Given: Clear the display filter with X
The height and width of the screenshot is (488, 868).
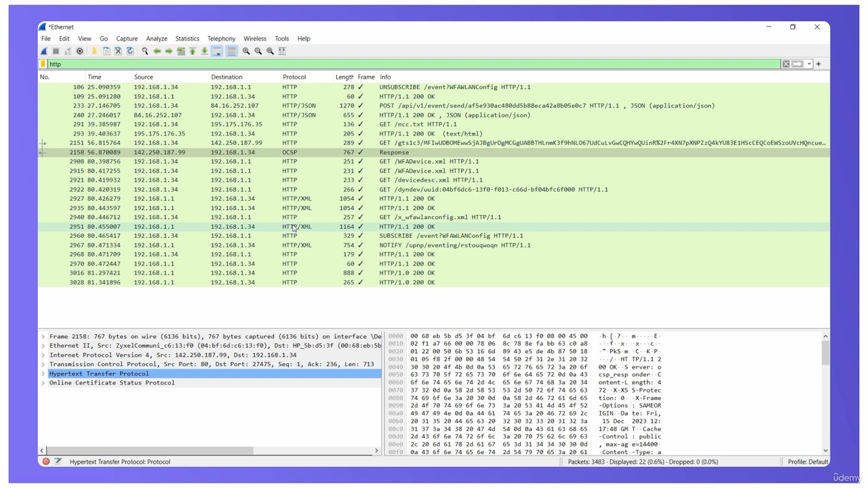Looking at the screenshot, I should (x=786, y=64).
